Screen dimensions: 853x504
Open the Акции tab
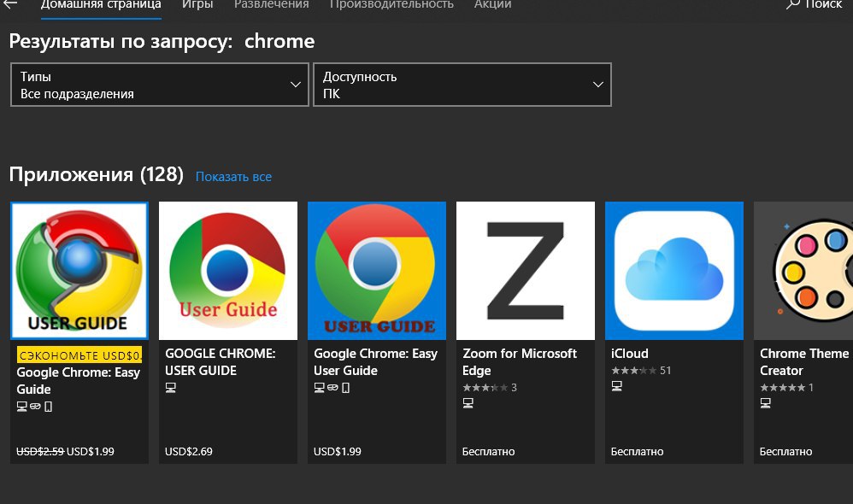(x=492, y=4)
